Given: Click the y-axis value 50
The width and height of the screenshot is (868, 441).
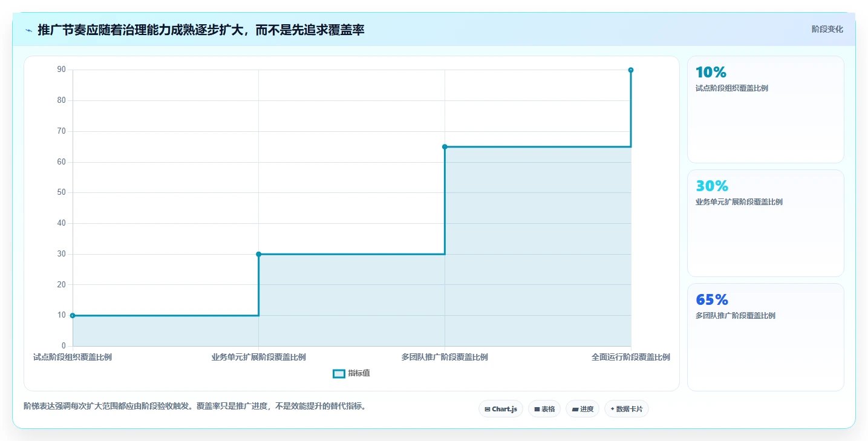Looking at the screenshot, I should (x=62, y=192).
